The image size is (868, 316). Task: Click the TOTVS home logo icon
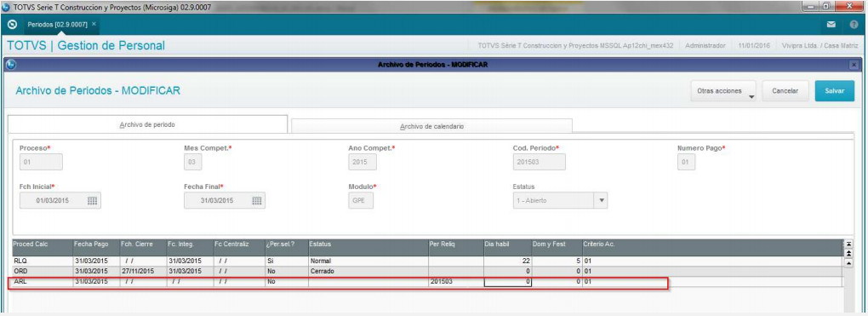tap(13, 25)
